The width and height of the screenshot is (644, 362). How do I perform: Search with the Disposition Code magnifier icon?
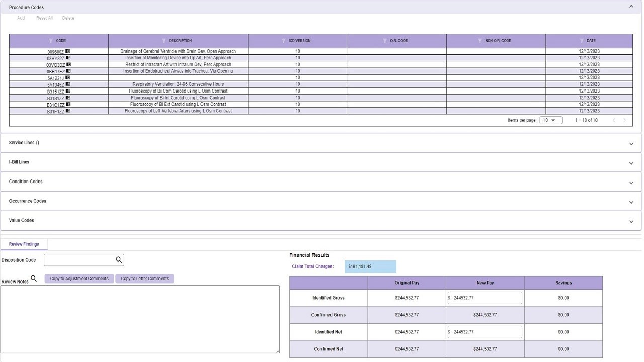[119, 260]
